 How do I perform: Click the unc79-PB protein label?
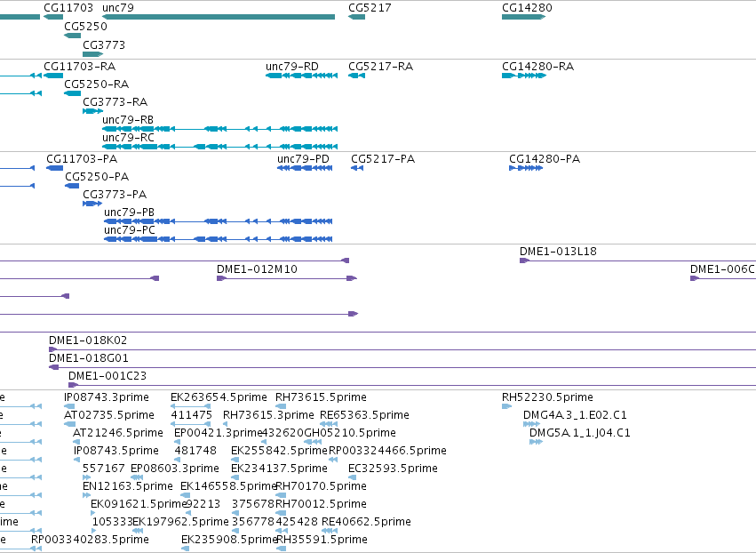click(129, 212)
